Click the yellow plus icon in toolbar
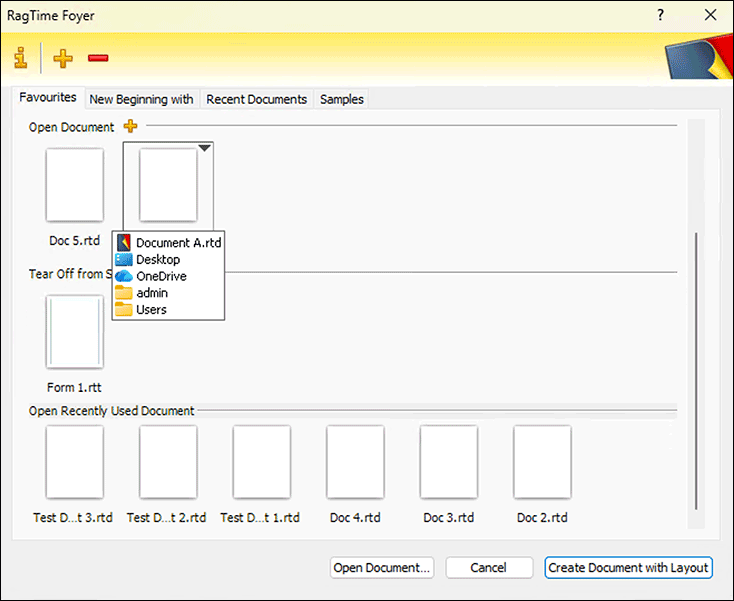 pos(63,59)
